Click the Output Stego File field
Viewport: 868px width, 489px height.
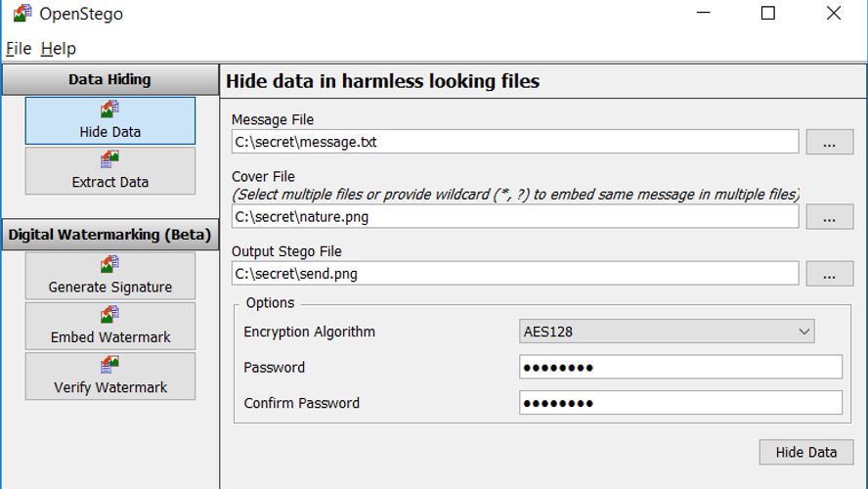(514, 275)
